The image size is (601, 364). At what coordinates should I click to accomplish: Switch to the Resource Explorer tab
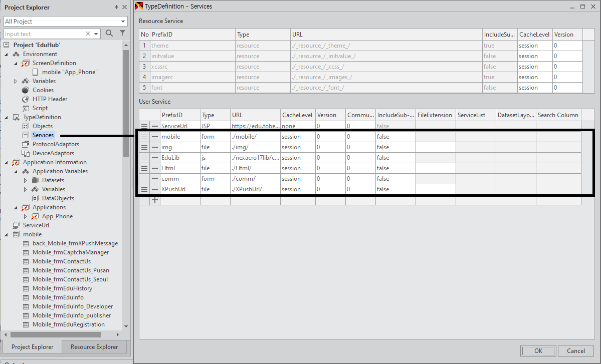coord(94,347)
